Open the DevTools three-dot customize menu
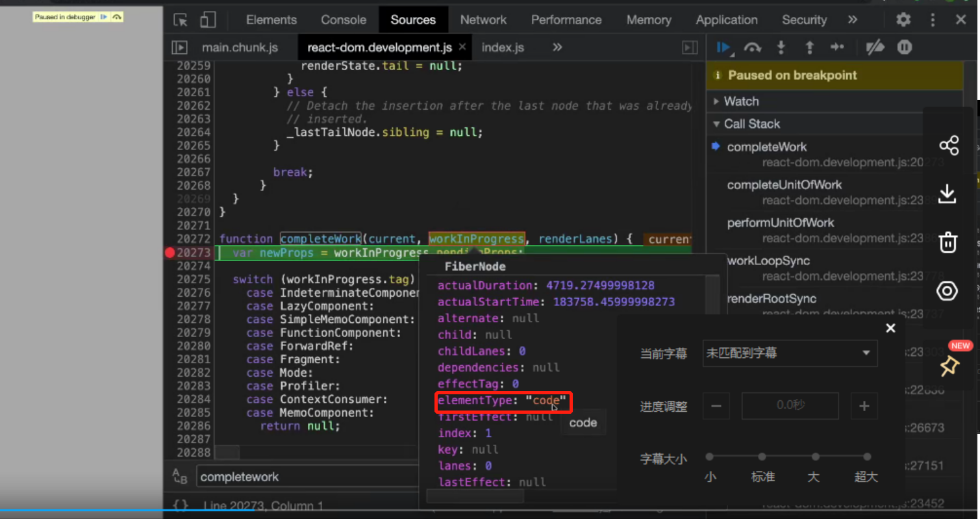Viewport: 980px width, 519px height. [933, 20]
